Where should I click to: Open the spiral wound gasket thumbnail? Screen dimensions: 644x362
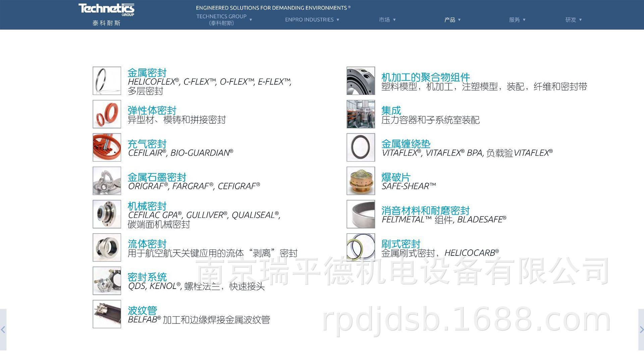[x=361, y=147]
